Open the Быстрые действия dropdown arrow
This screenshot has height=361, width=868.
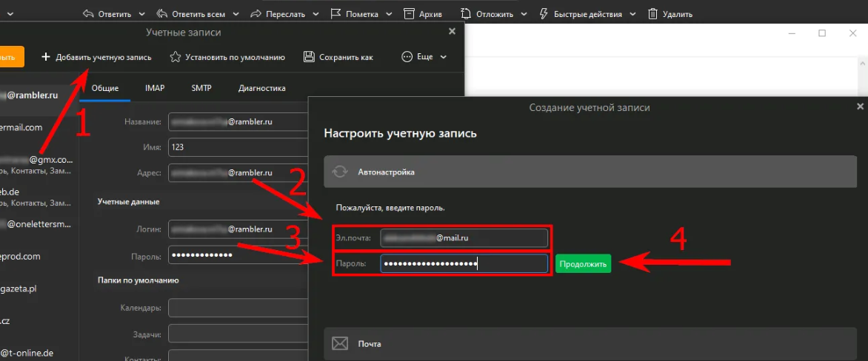[632, 14]
